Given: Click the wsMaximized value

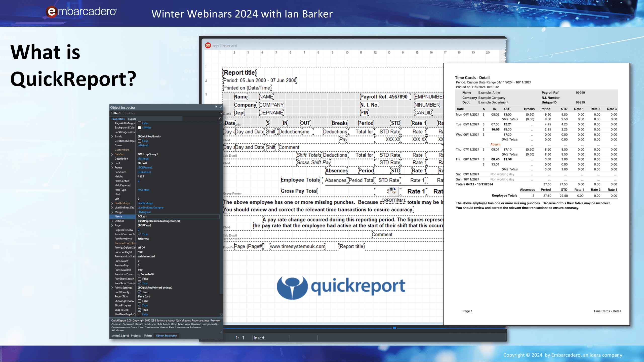Looking at the screenshot, I should [146, 256].
